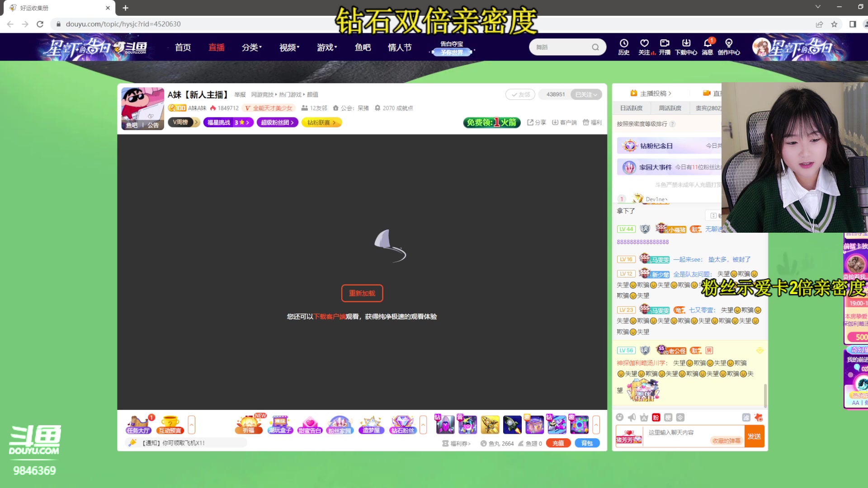Open the 历史 history icon
The image size is (868, 488).
(624, 47)
